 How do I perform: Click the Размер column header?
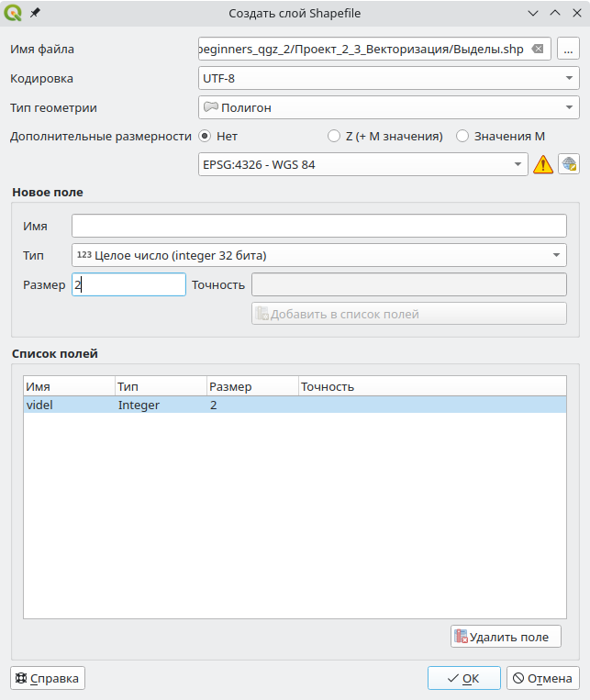click(252, 386)
